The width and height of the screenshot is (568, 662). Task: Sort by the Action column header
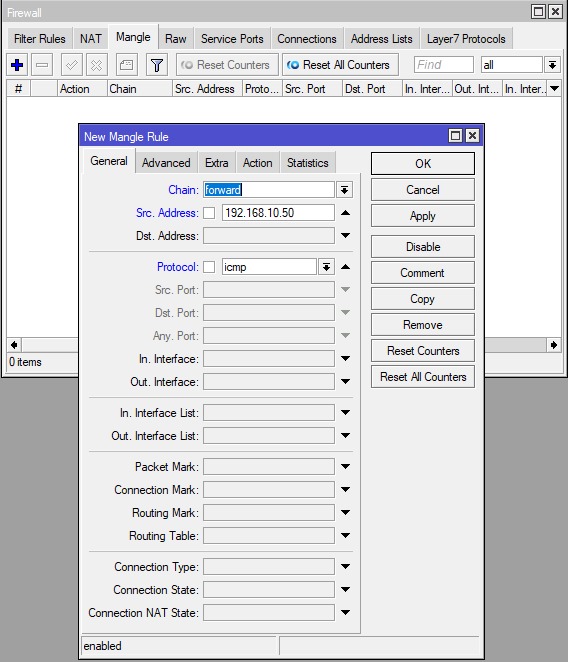coord(82,89)
